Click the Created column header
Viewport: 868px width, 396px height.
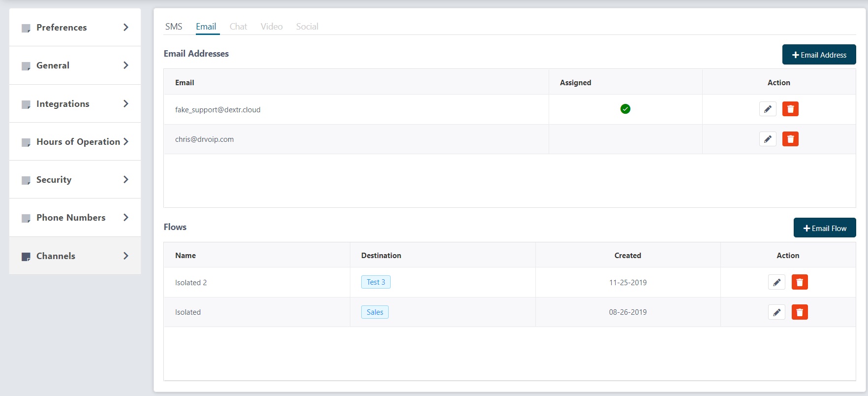(628, 256)
